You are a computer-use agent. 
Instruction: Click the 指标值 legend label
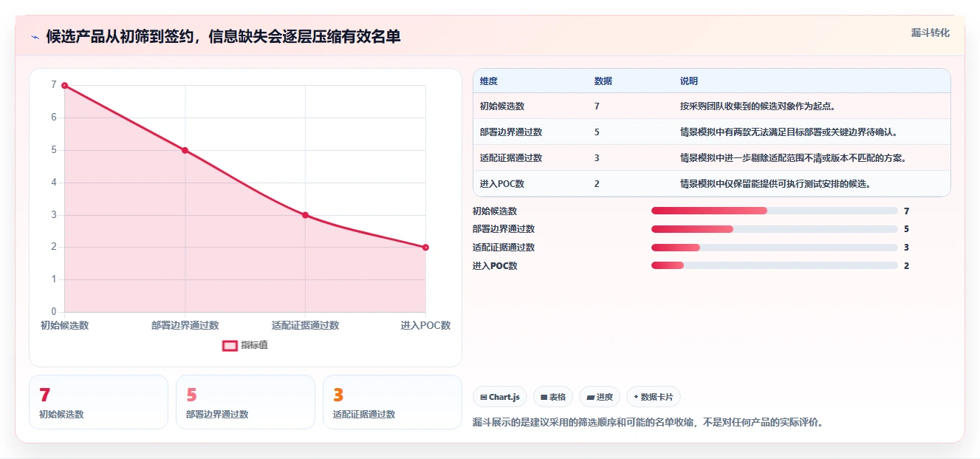tap(254, 345)
